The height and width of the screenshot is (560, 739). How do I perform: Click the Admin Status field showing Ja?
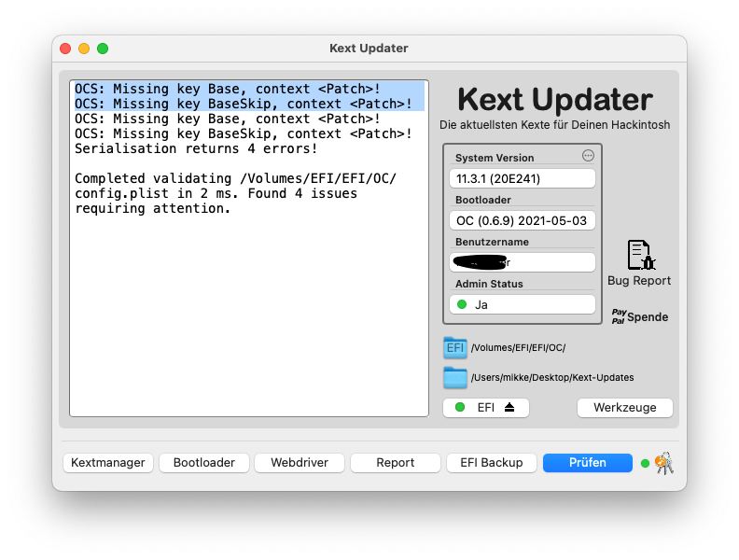tap(523, 304)
